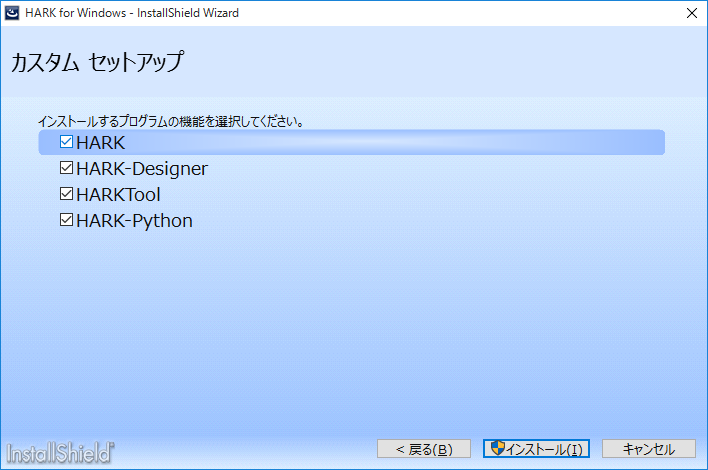Select the HARK-Python feature label
The width and height of the screenshot is (708, 470).
(134, 221)
